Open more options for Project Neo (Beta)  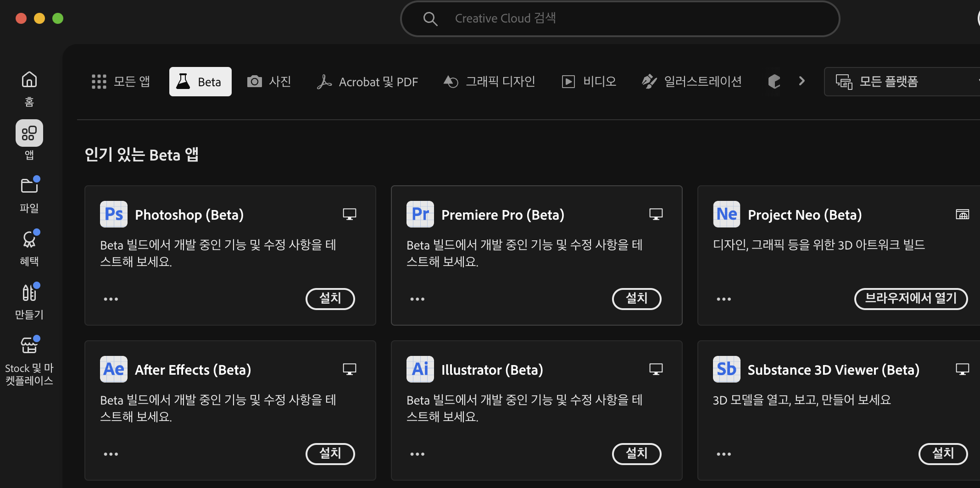[x=724, y=299]
